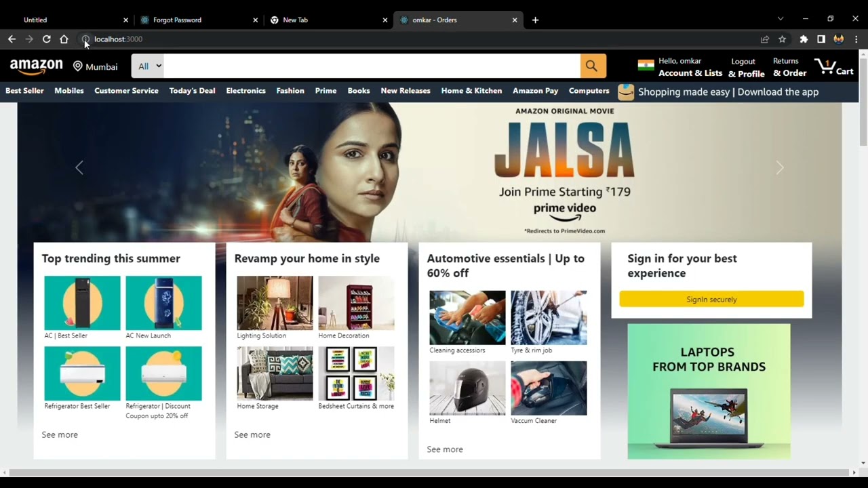Open AC Best Seller thumbnail
The image size is (868, 488).
pos(82,303)
